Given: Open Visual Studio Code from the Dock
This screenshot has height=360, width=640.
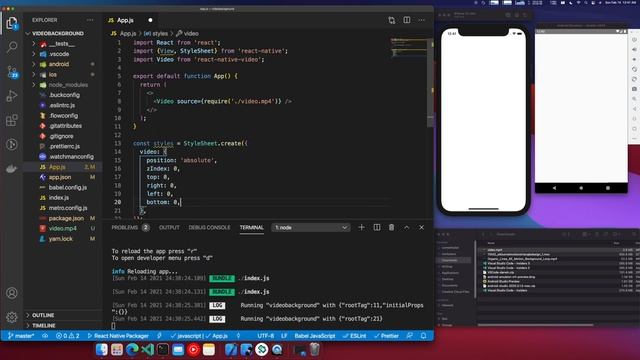Looking at the screenshot, I should pos(147,350).
